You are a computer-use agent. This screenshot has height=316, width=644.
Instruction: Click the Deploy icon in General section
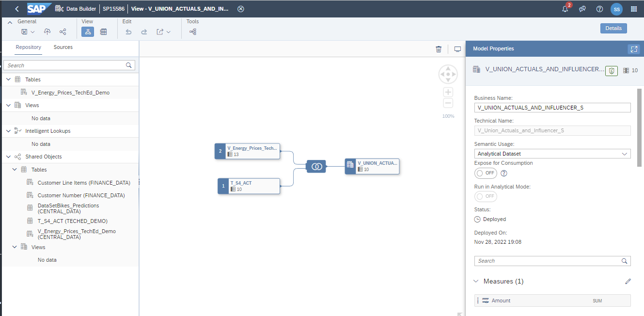point(47,32)
